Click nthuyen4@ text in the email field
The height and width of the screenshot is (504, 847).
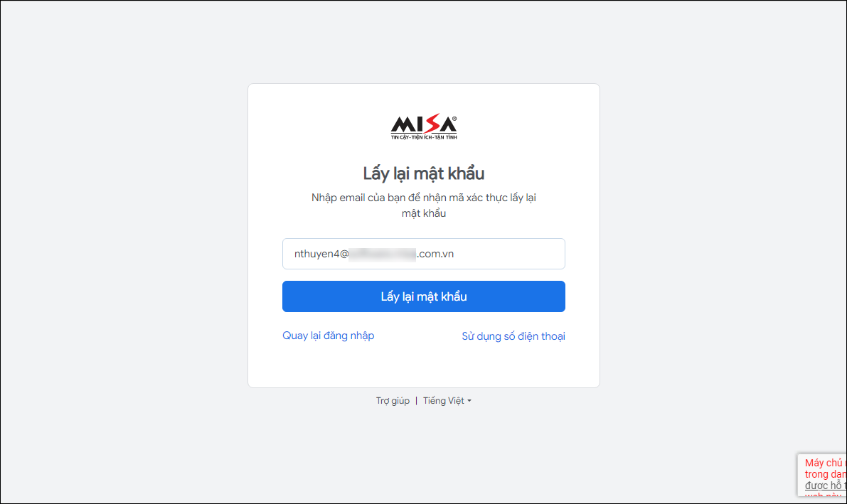click(x=321, y=254)
